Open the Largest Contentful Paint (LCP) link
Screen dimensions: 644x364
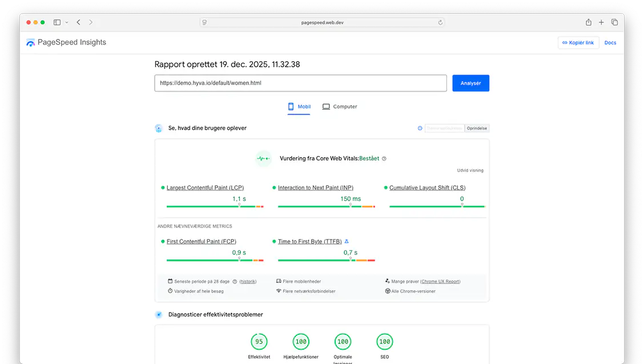(x=206, y=188)
